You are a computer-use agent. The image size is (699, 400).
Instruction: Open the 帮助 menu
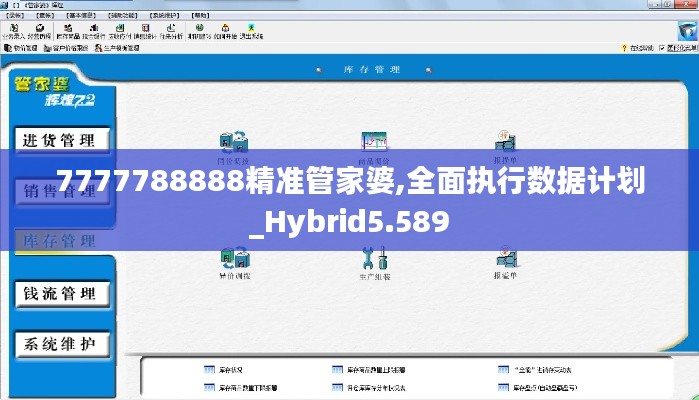[200, 15]
